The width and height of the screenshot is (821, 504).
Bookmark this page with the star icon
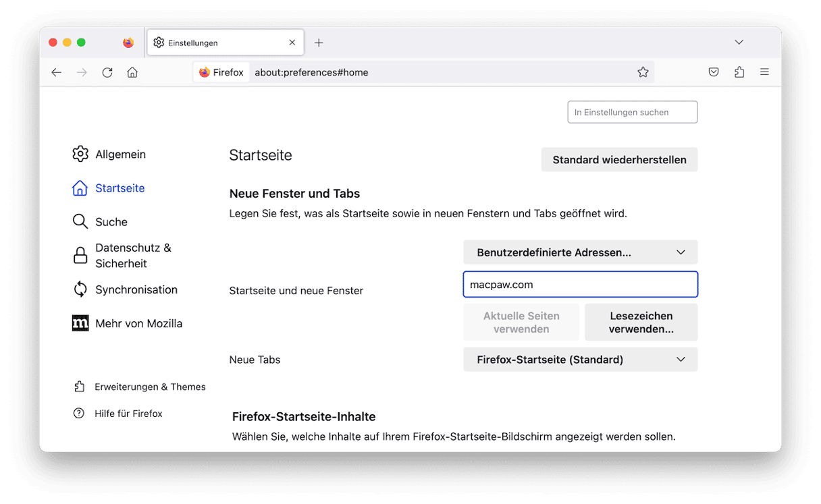(643, 72)
